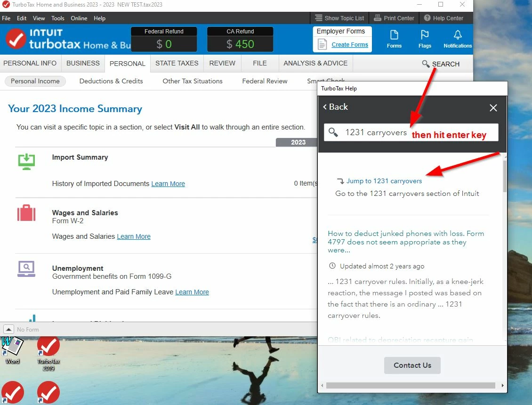The height and width of the screenshot is (405, 532).
Task: Click the Employer Forms document icon
Action: pos(322,44)
